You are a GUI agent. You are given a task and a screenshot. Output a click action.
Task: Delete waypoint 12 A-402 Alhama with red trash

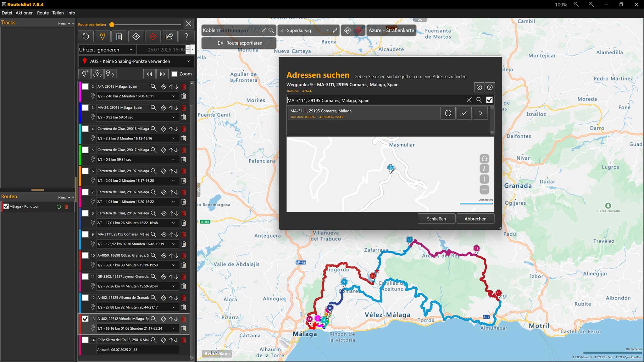pos(184,298)
